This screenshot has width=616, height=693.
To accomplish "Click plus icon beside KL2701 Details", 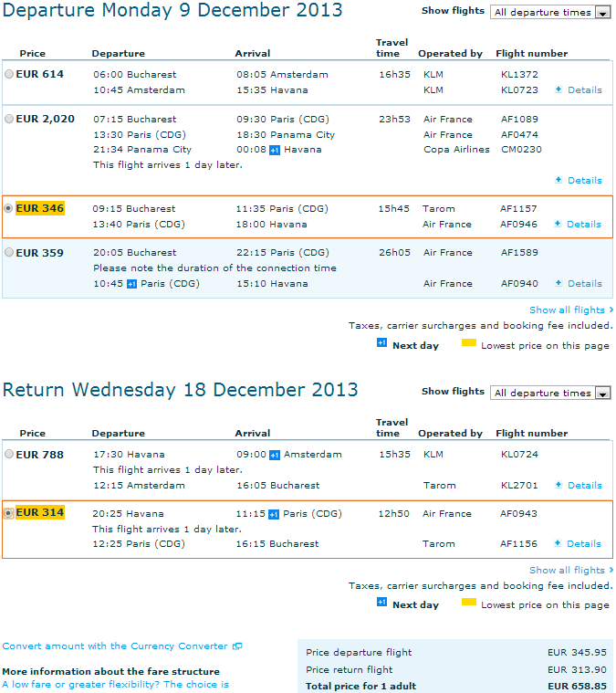I will [559, 485].
